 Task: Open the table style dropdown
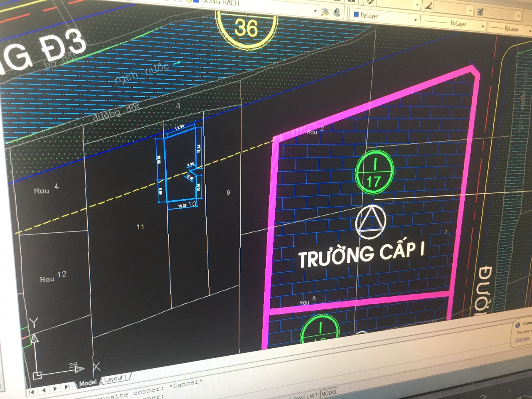[x=504, y=14]
